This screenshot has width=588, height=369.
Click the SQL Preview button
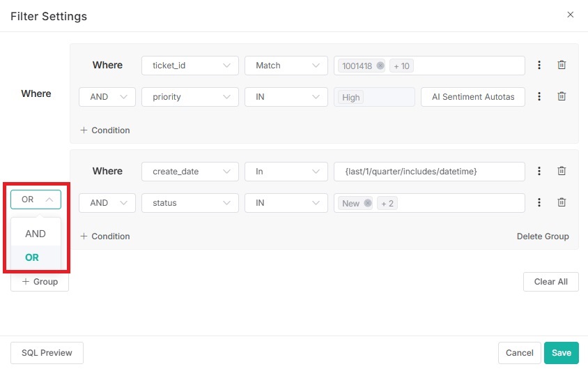click(47, 353)
